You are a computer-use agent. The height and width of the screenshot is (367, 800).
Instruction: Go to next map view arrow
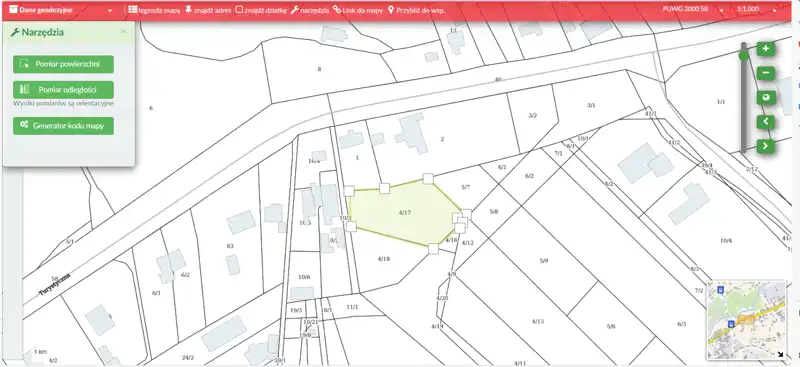[x=766, y=146]
